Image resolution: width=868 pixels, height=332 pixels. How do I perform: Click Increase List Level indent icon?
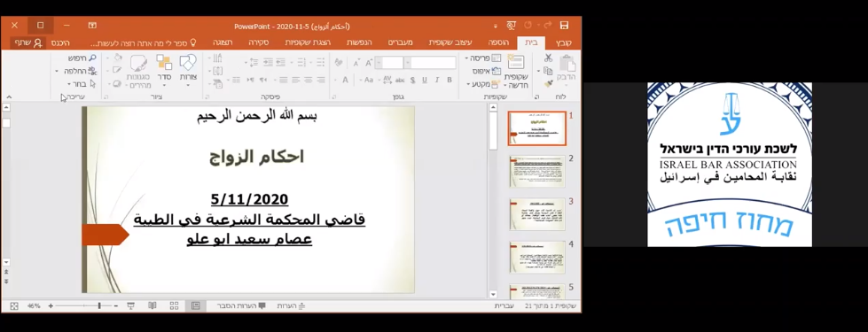(x=268, y=63)
